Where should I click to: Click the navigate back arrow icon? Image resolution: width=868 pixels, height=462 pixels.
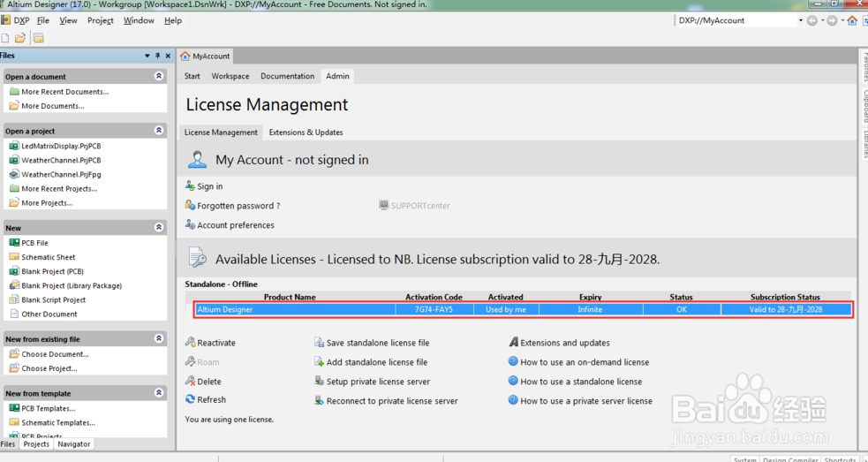[811, 20]
